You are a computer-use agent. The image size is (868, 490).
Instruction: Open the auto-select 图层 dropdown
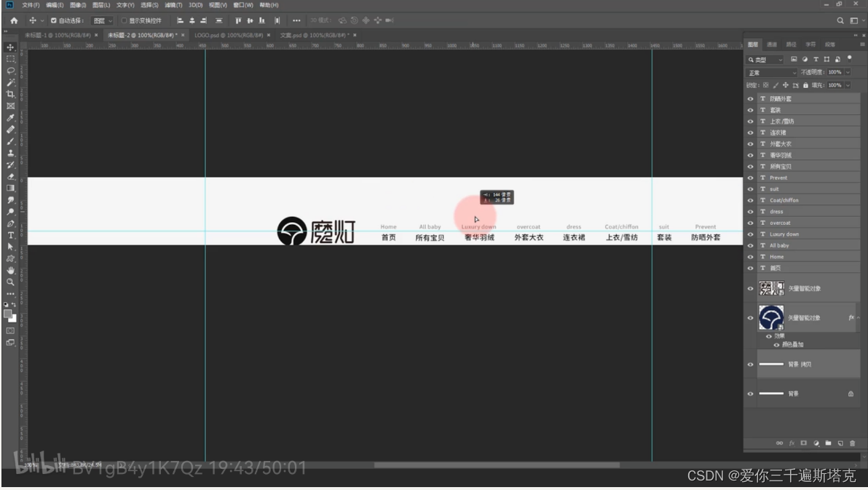coord(103,20)
